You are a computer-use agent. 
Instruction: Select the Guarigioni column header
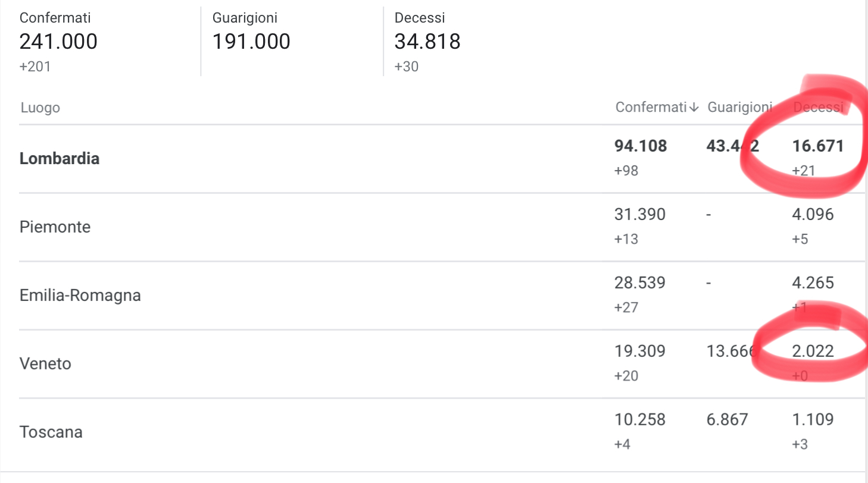[x=740, y=108]
